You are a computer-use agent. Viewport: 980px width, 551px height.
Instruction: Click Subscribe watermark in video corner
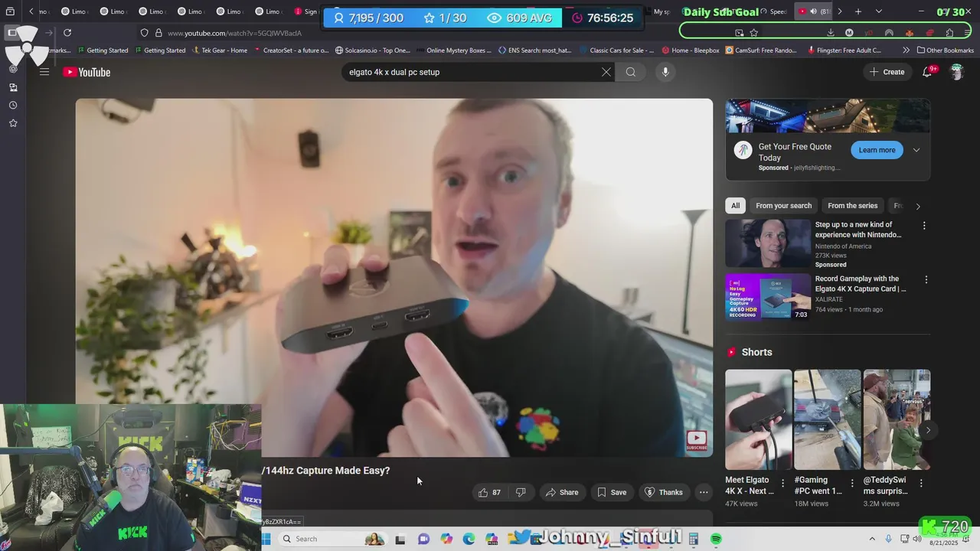tap(697, 441)
